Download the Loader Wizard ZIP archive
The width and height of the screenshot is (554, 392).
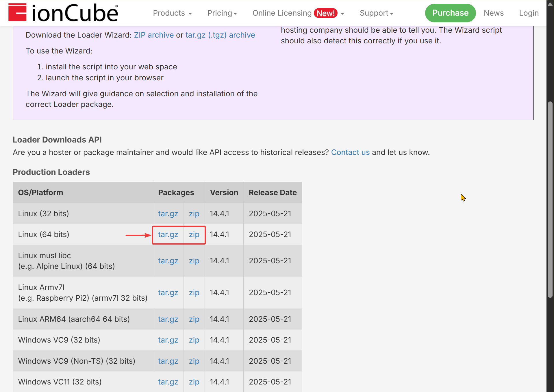(154, 35)
